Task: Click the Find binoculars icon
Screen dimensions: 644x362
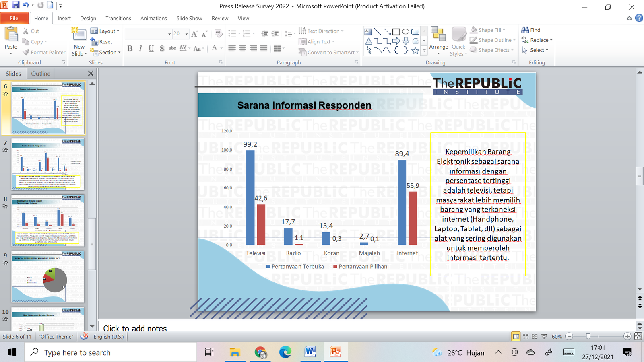Action: click(x=525, y=30)
